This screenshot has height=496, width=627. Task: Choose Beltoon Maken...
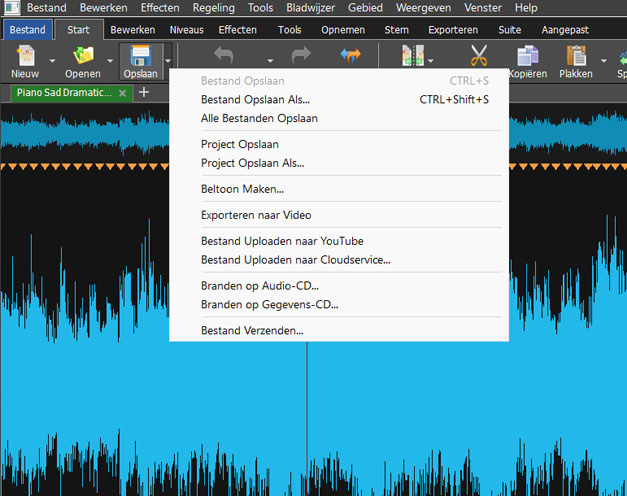(x=339, y=189)
